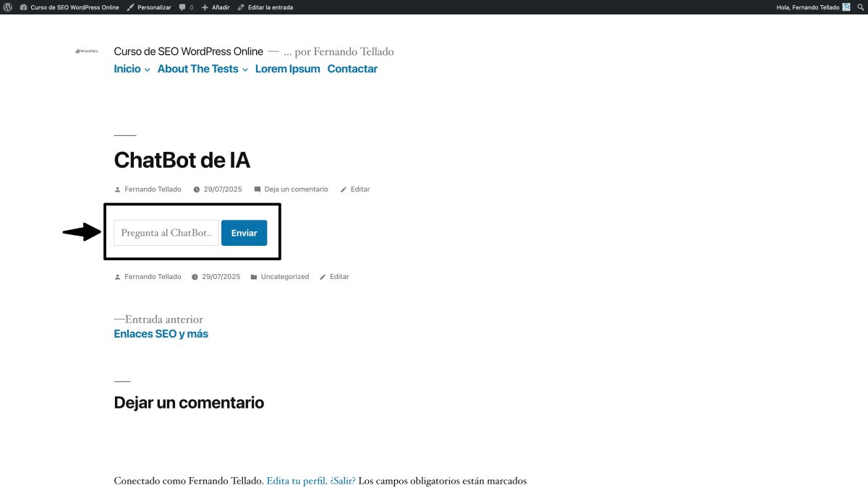Image resolution: width=868 pixels, height=488 pixels.
Task: Open the search magnifier in the admin bar
Action: pyautogui.click(x=861, y=7)
